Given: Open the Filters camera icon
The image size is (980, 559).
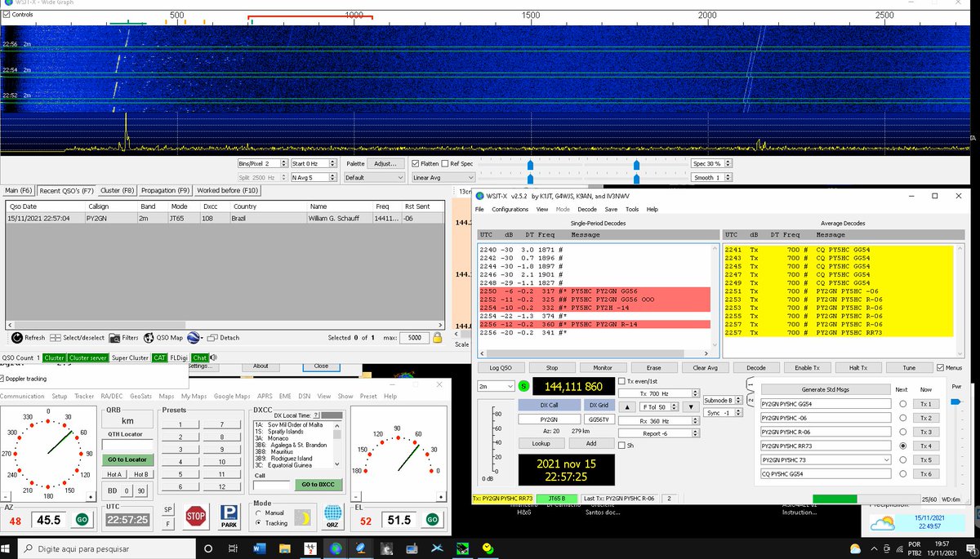Looking at the screenshot, I should (x=115, y=338).
